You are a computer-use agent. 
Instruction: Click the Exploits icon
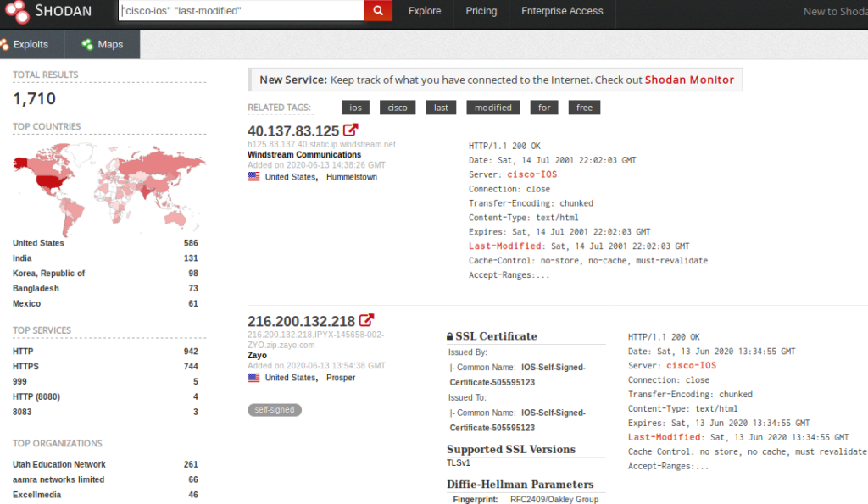click(4, 44)
